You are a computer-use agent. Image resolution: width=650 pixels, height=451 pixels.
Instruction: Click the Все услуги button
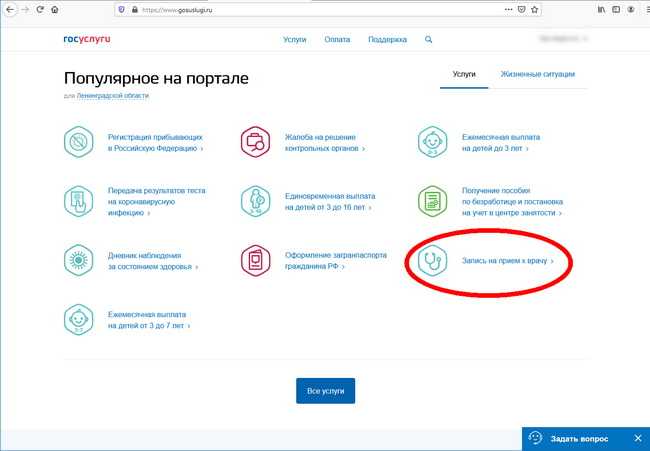[325, 390]
